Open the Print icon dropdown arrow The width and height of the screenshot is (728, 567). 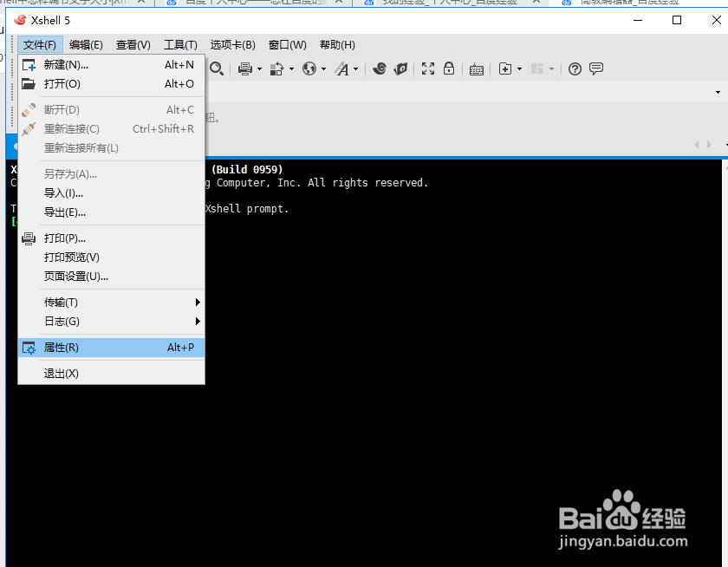259,69
